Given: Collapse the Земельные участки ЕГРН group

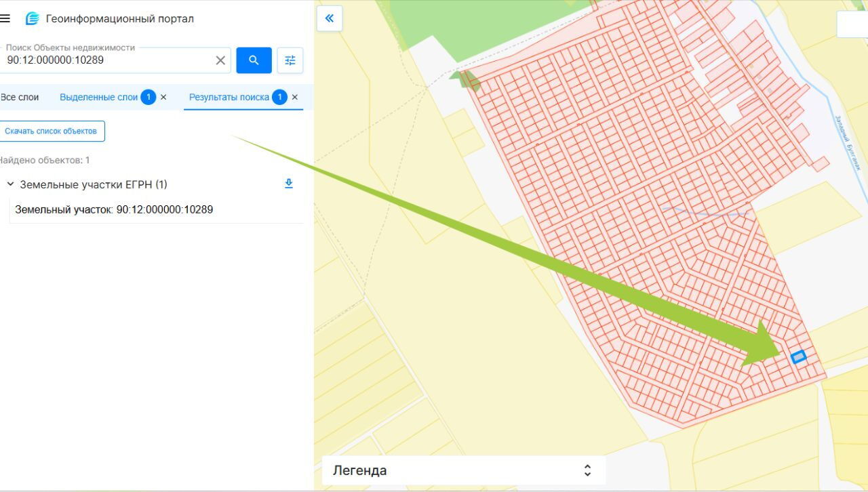Looking at the screenshot, I should [x=10, y=184].
